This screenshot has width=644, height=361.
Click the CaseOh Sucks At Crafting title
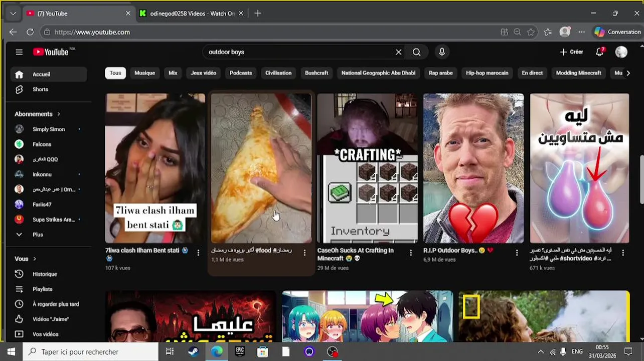355,254
